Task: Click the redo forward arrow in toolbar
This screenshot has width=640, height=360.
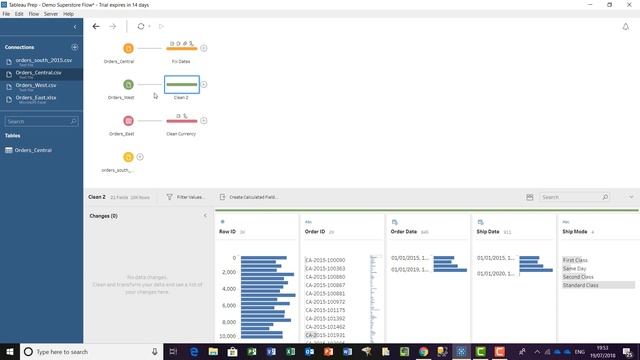Action: pyautogui.click(x=113, y=26)
